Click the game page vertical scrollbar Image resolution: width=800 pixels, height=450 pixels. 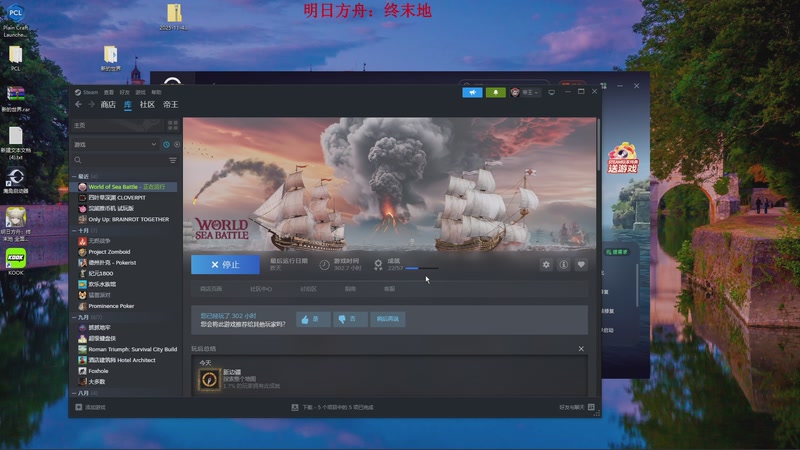pyautogui.click(x=598, y=145)
